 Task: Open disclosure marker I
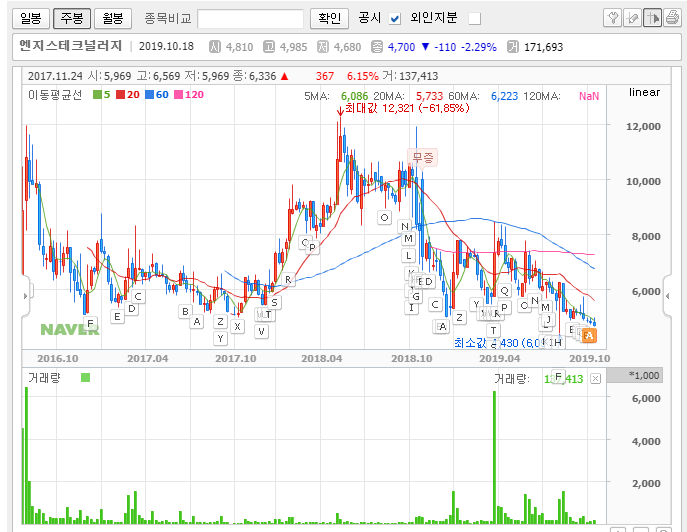(411, 308)
